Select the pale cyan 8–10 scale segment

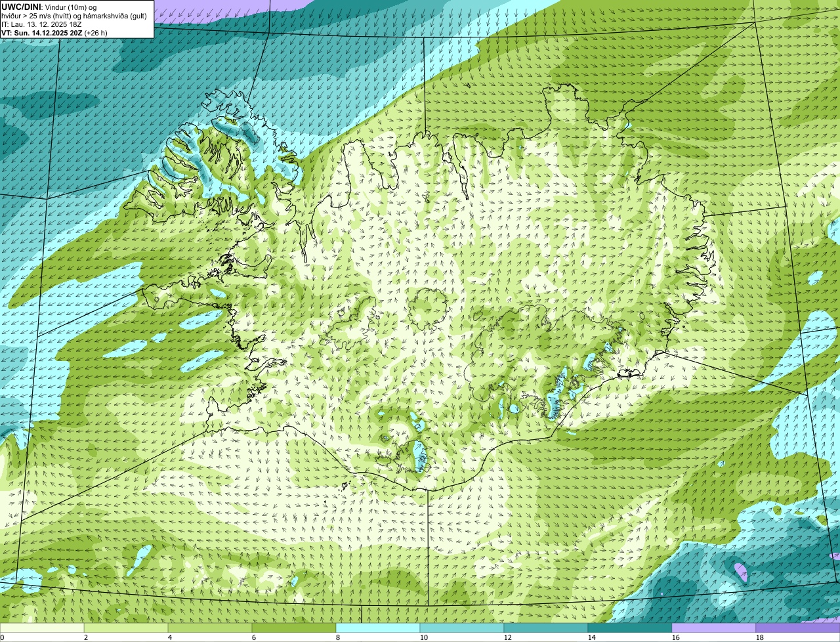[378, 628]
